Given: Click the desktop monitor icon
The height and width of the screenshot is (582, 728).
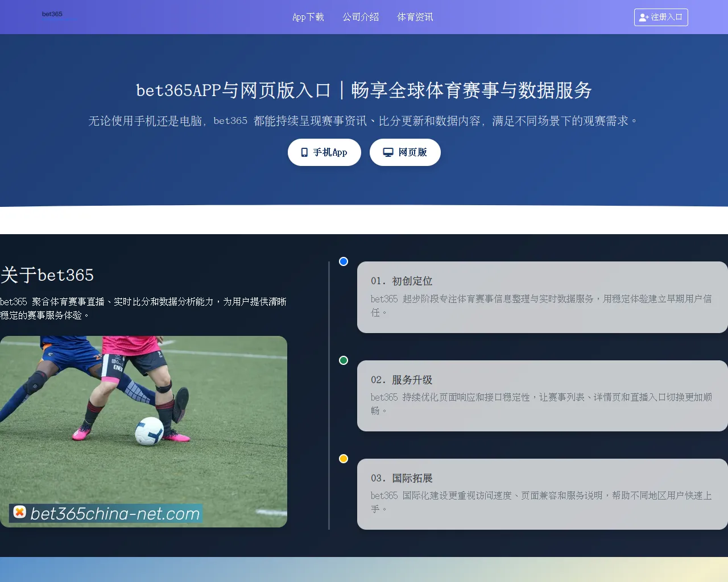Looking at the screenshot, I should pyautogui.click(x=388, y=152).
